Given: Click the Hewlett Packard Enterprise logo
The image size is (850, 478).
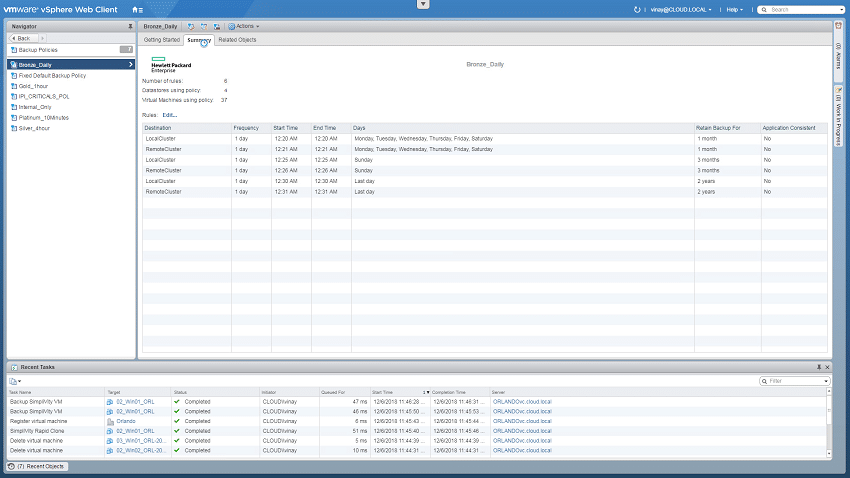Looking at the screenshot, I should 171,64.
